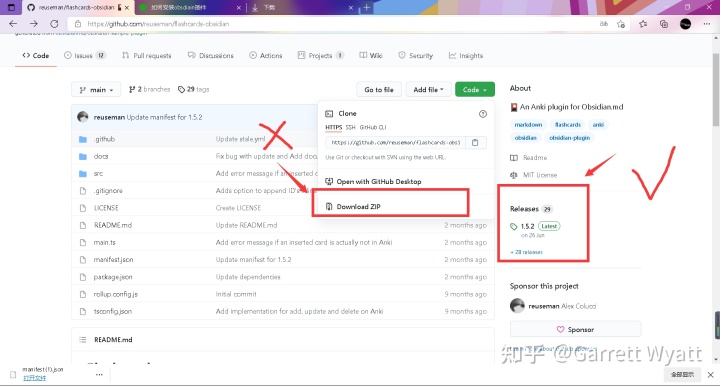The height and width of the screenshot is (386, 720).
Task: Open the Security tab
Action: point(416,56)
